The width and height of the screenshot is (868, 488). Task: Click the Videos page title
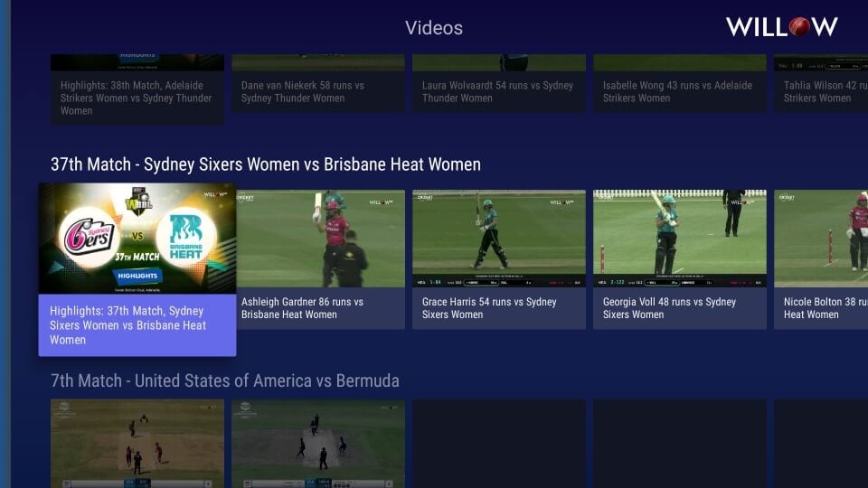(x=434, y=28)
